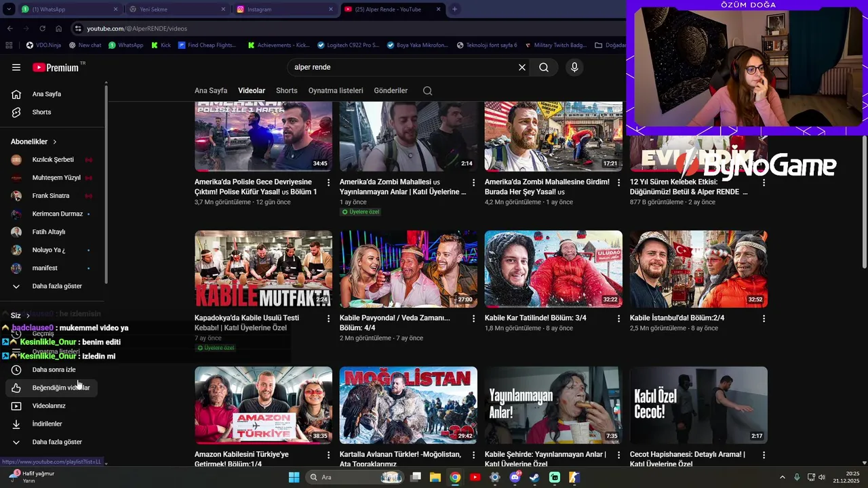Open options for 'Amerika'da Polisle Gece Devriyesine' video
868x488 pixels.
(x=329, y=183)
